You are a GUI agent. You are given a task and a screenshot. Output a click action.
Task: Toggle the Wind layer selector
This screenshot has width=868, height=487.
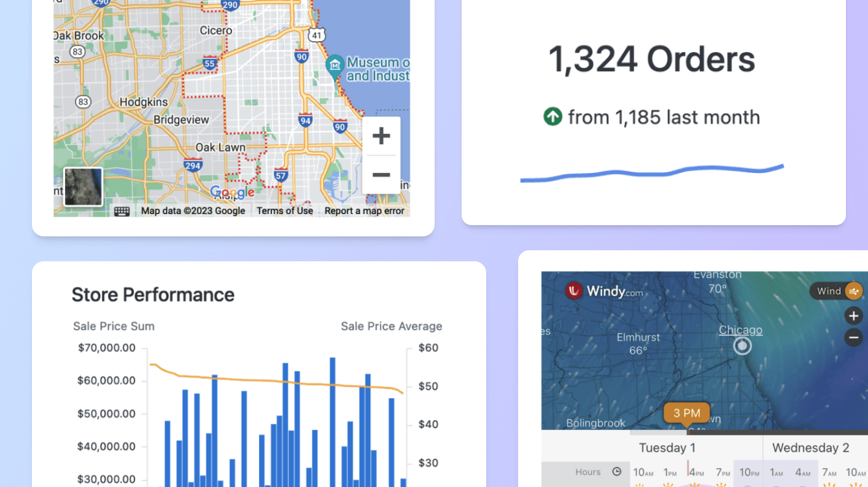click(x=835, y=291)
